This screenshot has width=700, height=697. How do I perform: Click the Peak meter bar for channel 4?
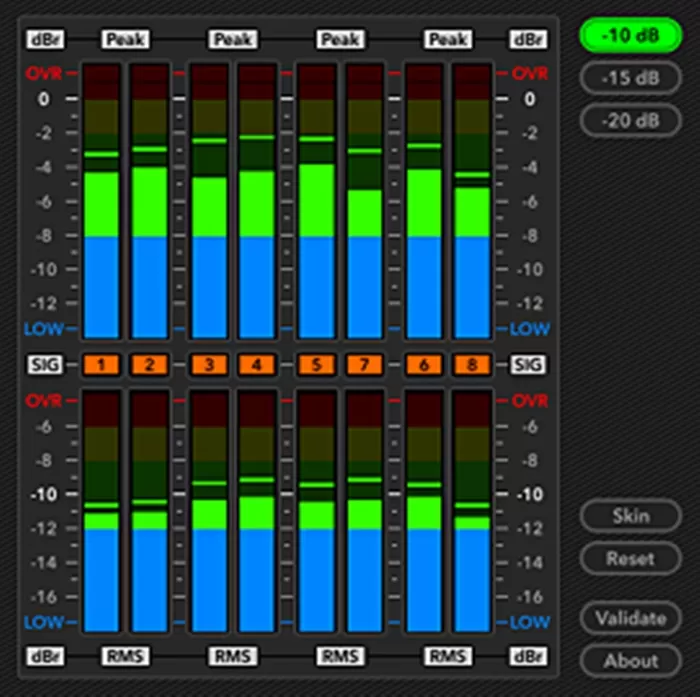(x=257, y=201)
